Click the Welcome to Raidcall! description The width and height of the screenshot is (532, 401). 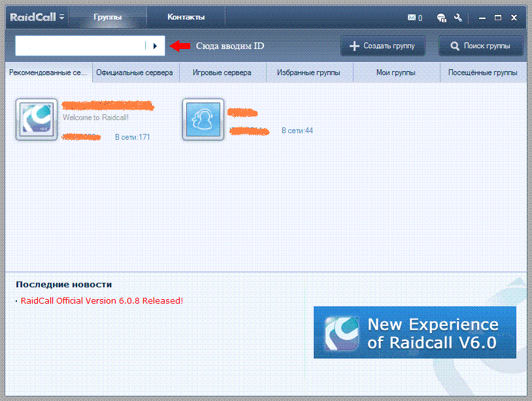pyautogui.click(x=95, y=118)
